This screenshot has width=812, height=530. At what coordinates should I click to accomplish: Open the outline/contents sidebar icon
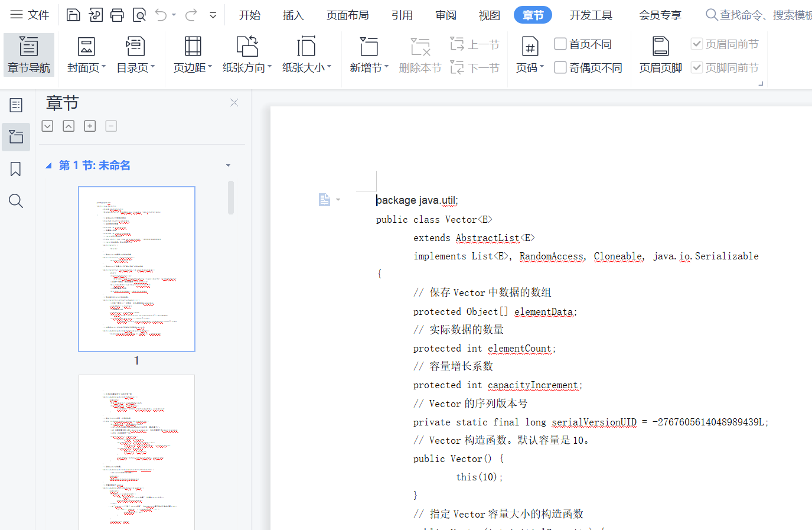(16, 105)
